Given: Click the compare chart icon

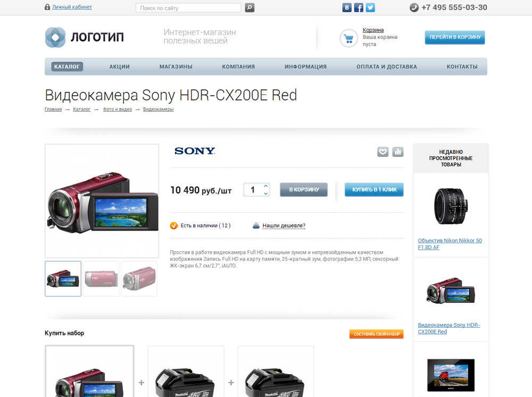Looking at the screenshot, I should [398, 152].
